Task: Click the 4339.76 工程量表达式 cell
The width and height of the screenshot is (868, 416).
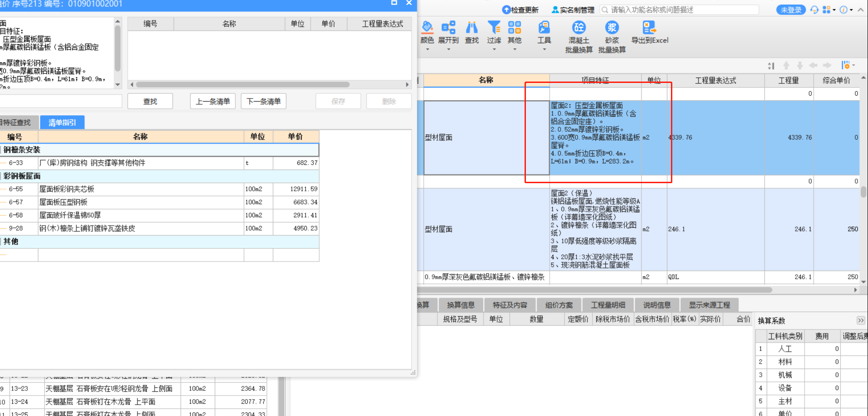Action: [716, 137]
